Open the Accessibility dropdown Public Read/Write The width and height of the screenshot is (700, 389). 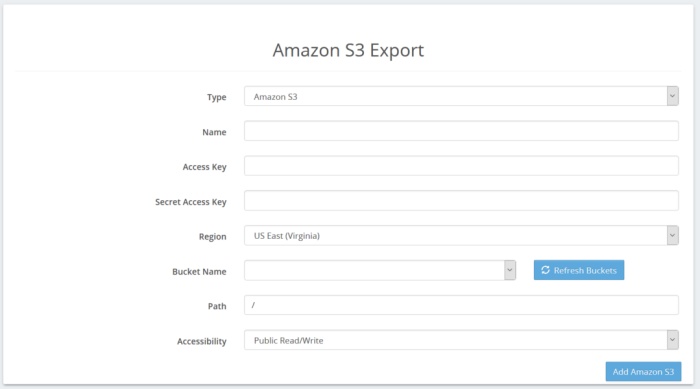click(461, 340)
